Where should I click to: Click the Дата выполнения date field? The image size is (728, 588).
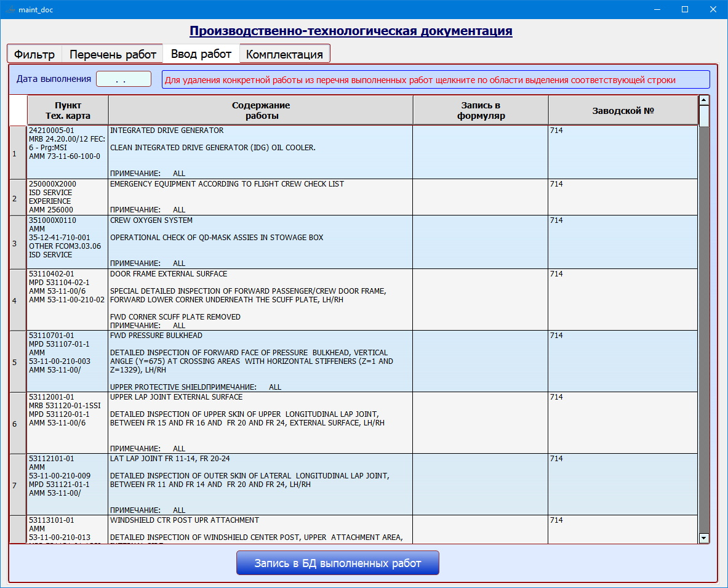click(x=124, y=79)
